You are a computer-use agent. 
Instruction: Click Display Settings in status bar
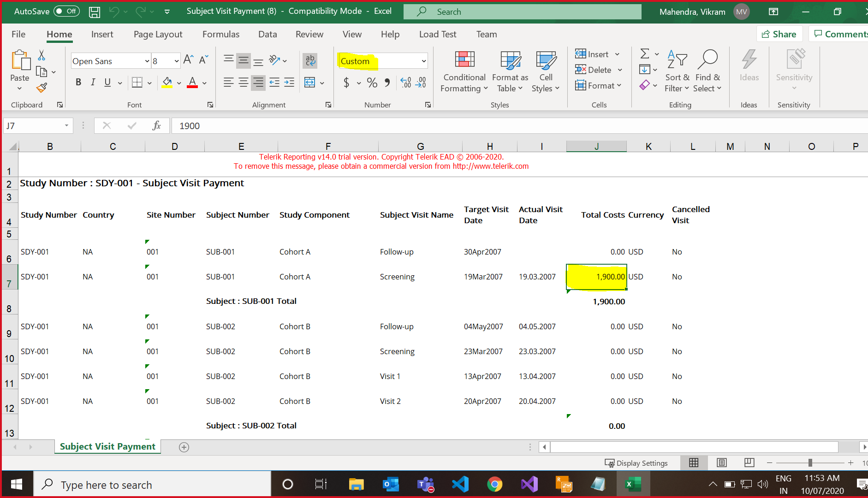click(x=636, y=463)
